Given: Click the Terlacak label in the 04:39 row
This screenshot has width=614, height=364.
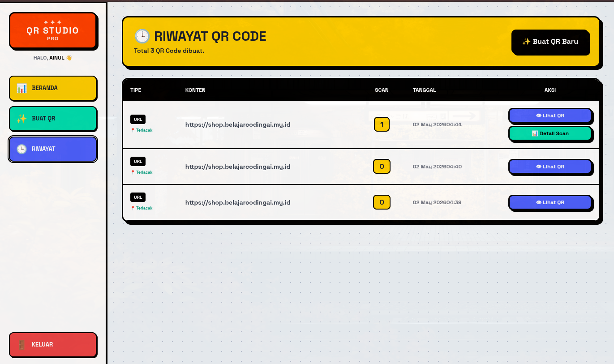Looking at the screenshot, I should (x=142, y=208).
